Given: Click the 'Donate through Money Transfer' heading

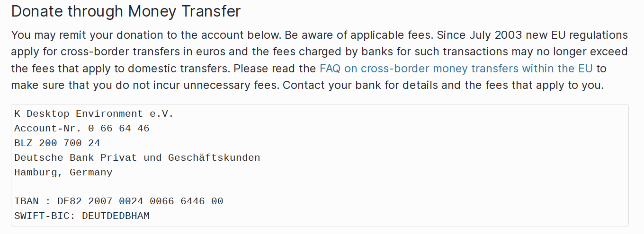Looking at the screenshot, I should pos(126,11).
